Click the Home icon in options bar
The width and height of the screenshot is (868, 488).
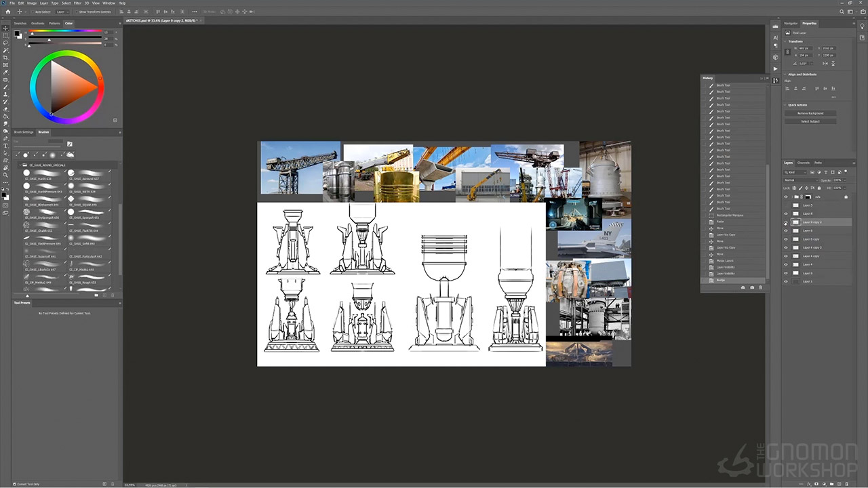[8, 12]
